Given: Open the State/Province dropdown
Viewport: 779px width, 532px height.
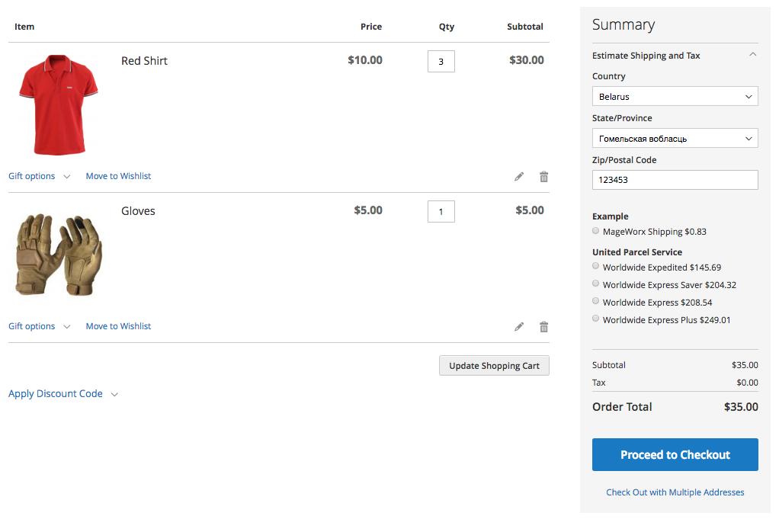Looking at the screenshot, I should [675, 139].
